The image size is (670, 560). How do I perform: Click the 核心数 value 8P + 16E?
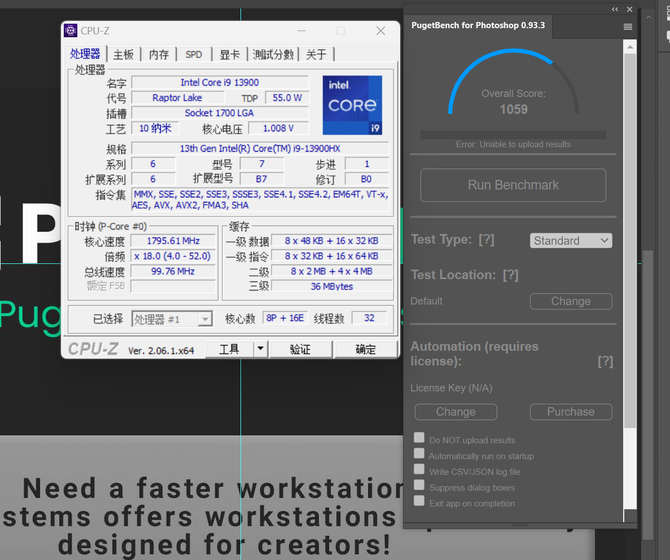point(285,318)
